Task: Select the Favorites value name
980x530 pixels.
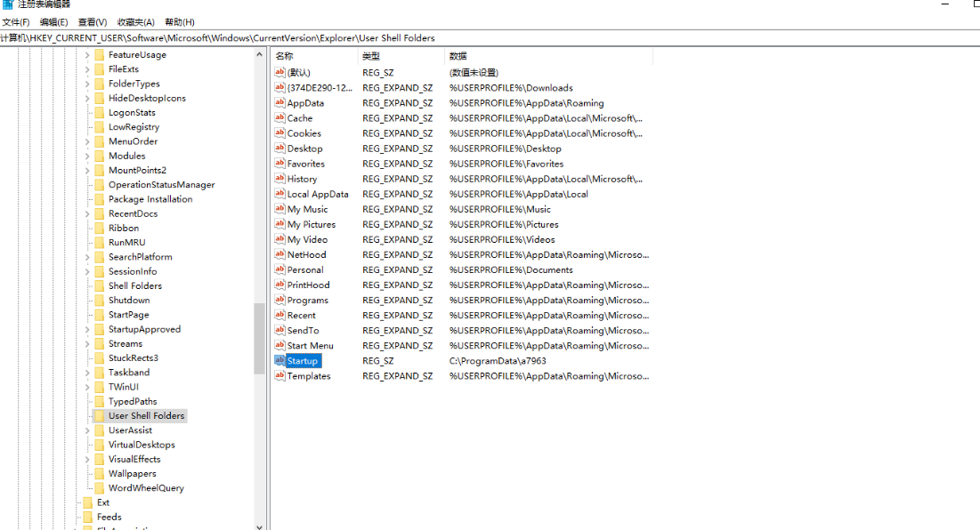Action: click(305, 164)
